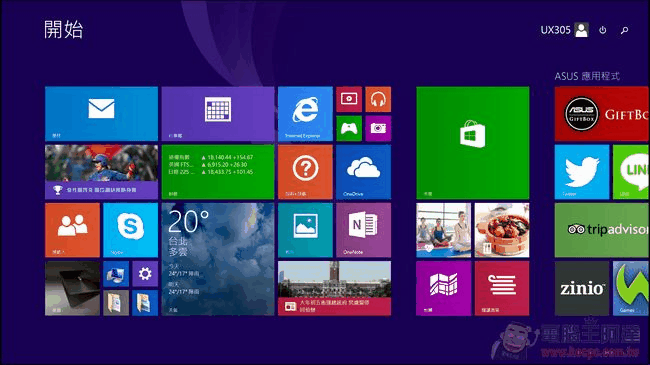Open the Food & Drink tile
The height and width of the screenshot is (365, 650).
(x=502, y=230)
